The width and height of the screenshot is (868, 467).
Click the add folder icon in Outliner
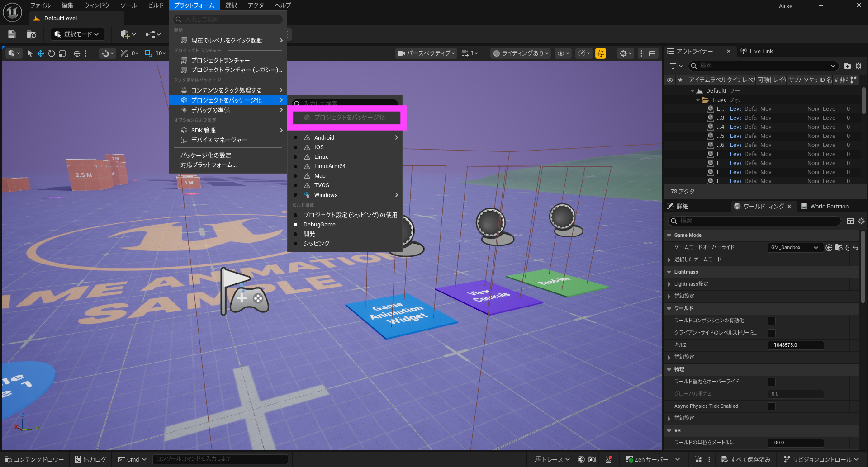click(x=847, y=66)
